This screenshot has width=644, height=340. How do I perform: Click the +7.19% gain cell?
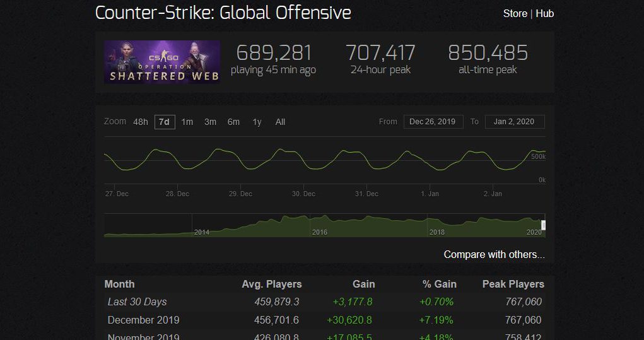tap(436, 320)
